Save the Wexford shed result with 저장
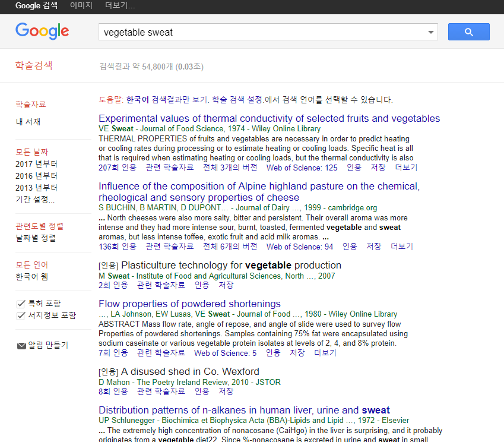This screenshot has width=504, height=442. [x=226, y=392]
